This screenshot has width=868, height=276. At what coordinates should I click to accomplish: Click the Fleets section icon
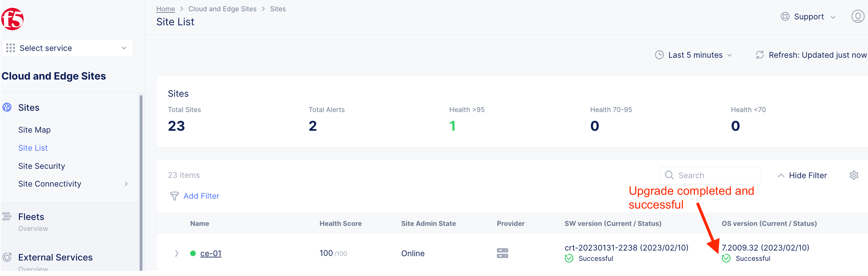click(x=7, y=217)
